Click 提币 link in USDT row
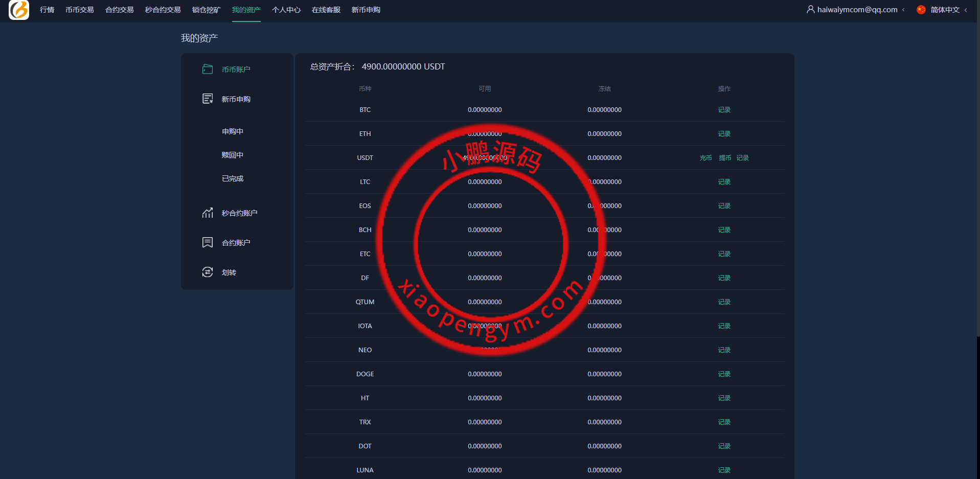 (x=725, y=158)
